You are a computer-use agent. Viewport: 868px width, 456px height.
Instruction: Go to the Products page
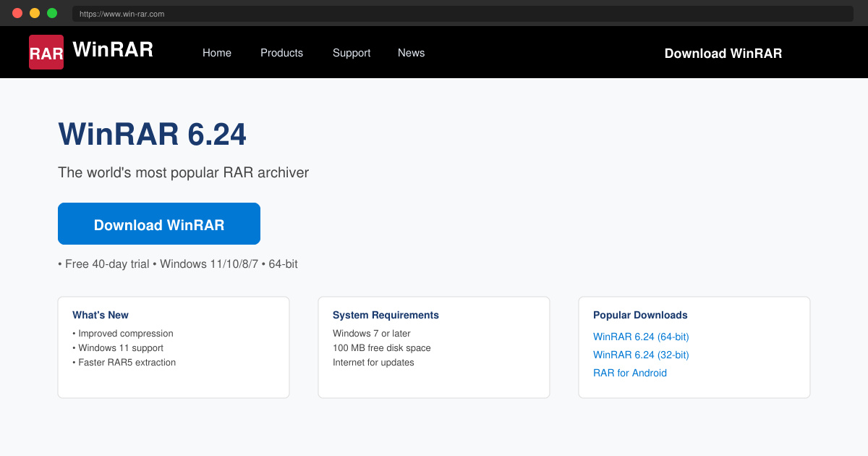[x=281, y=53]
